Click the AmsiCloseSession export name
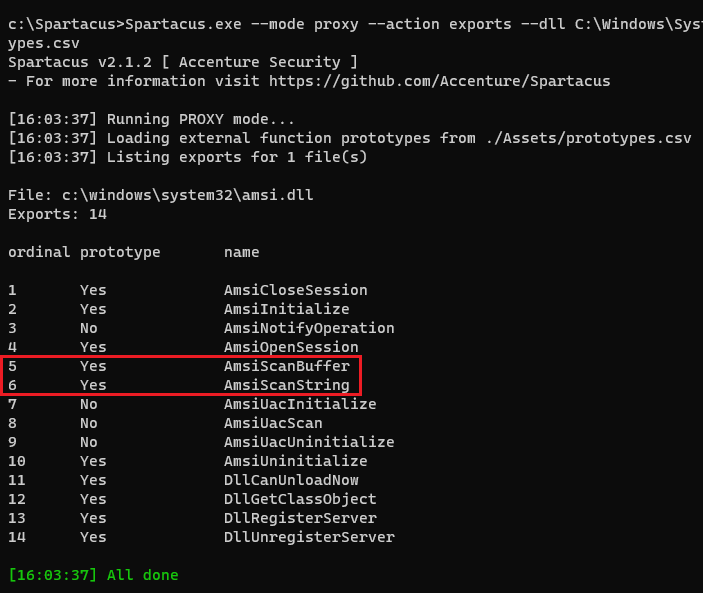The height and width of the screenshot is (593, 703). tap(296, 290)
